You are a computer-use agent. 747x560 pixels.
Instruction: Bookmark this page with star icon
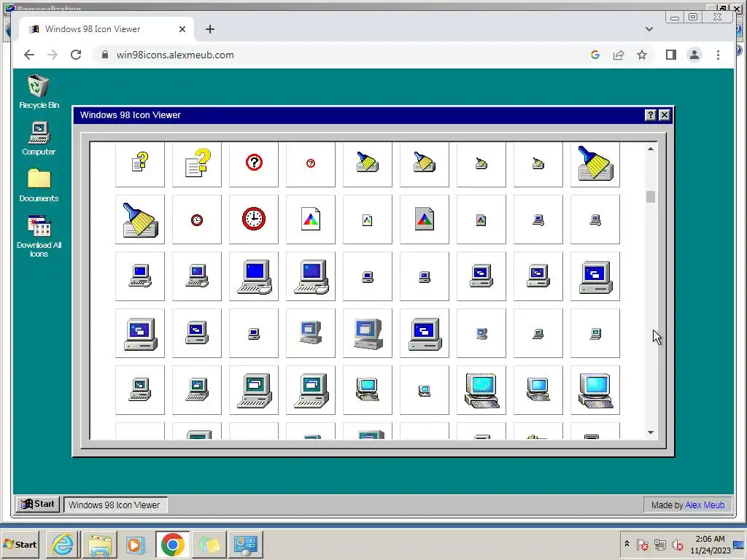coord(642,55)
